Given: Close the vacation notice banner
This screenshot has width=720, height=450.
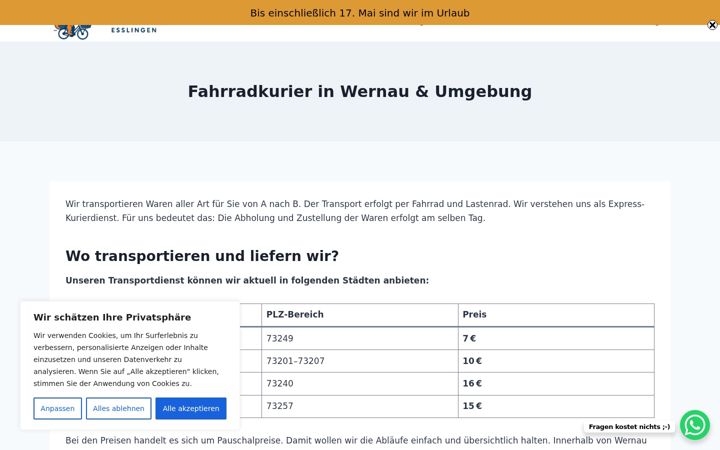Looking at the screenshot, I should click(712, 25).
